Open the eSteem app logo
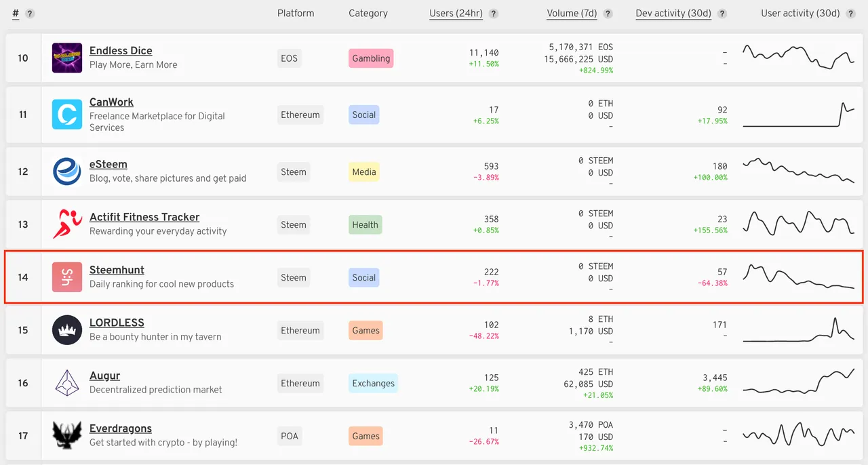The width and height of the screenshot is (868, 465). tap(67, 171)
